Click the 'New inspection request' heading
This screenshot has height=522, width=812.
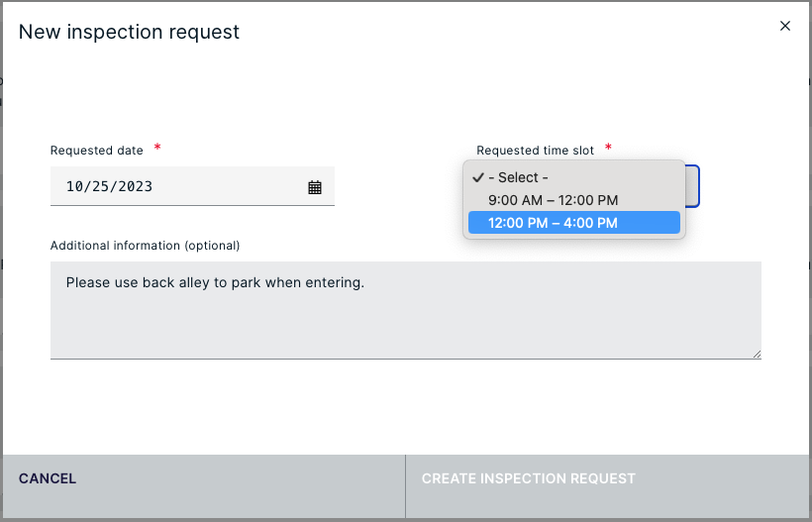click(x=129, y=32)
